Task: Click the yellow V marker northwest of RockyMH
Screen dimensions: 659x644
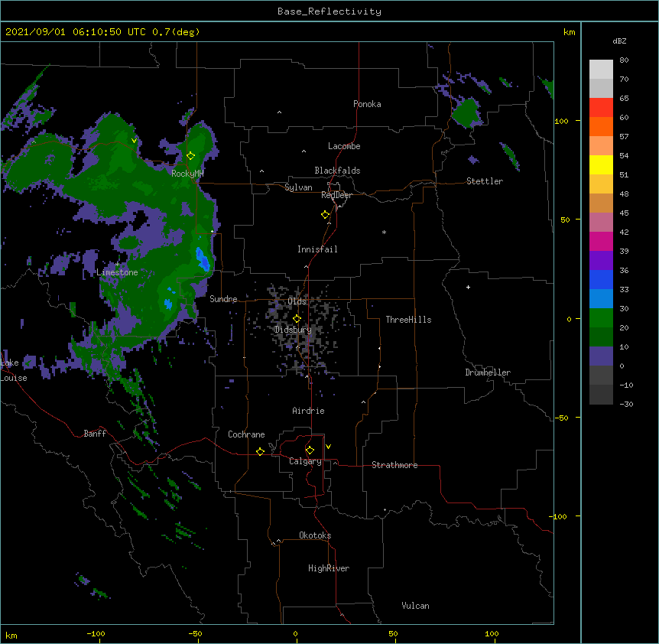Action: tap(134, 141)
